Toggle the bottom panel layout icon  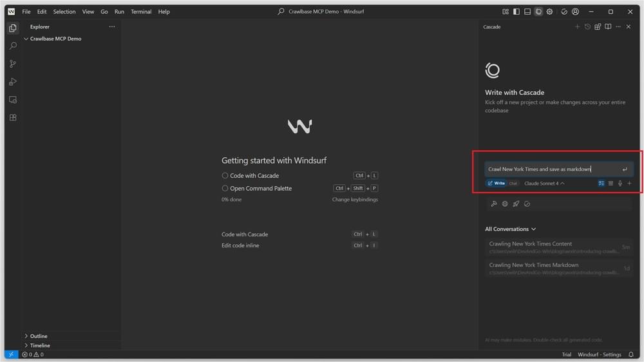(x=527, y=12)
